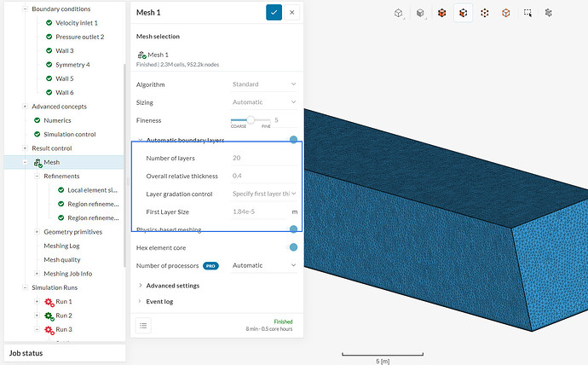Open the Algorithm dropdown set to Standard

264,84
